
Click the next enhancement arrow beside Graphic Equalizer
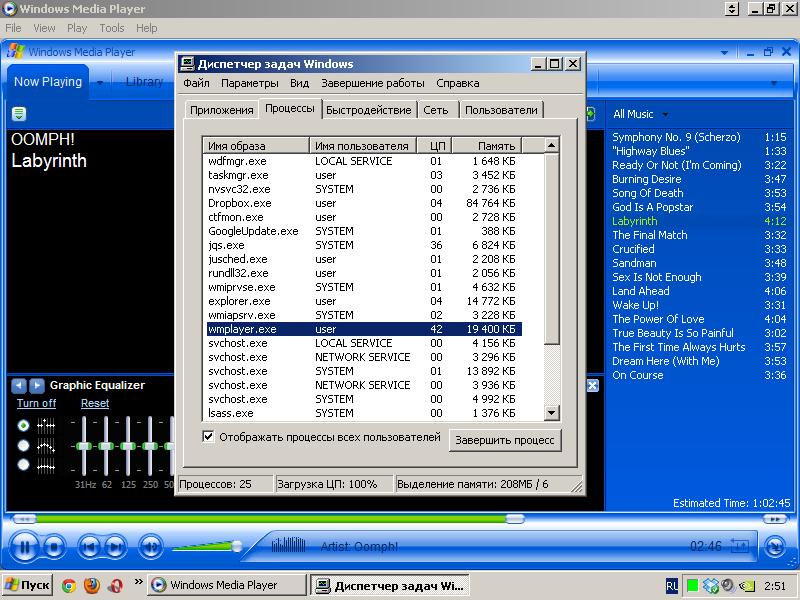click(37, 385)
